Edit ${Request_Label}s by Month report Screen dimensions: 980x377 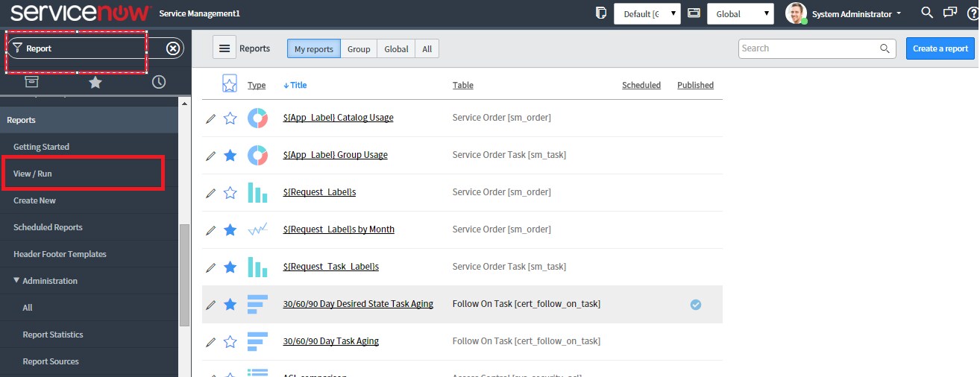click(210, 230)
